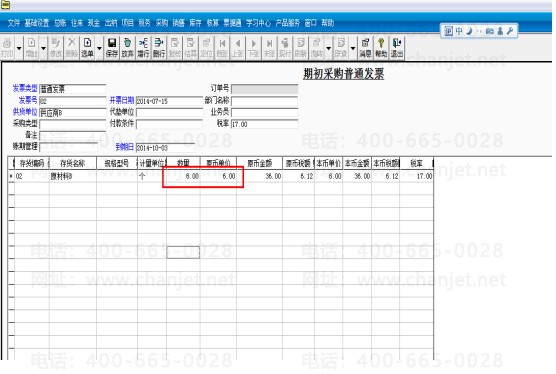
Task: Click the 原材料B cell in the grid
Action: pos(73,176)
